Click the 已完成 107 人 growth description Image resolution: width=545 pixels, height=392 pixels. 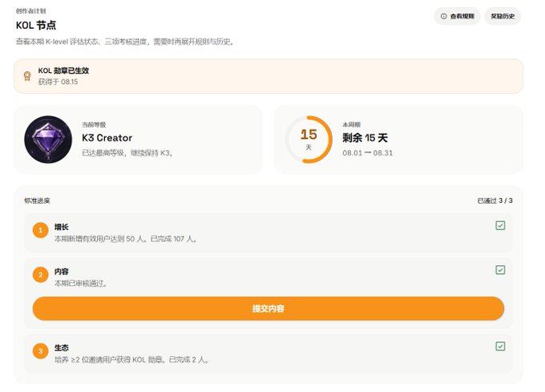[x=126, y=239]
